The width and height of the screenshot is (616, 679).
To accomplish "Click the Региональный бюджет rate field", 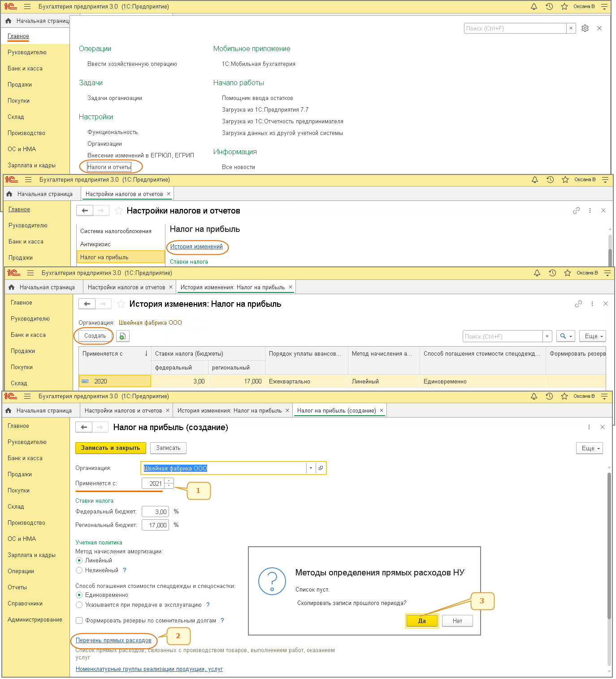I will (x=155, y=525).
